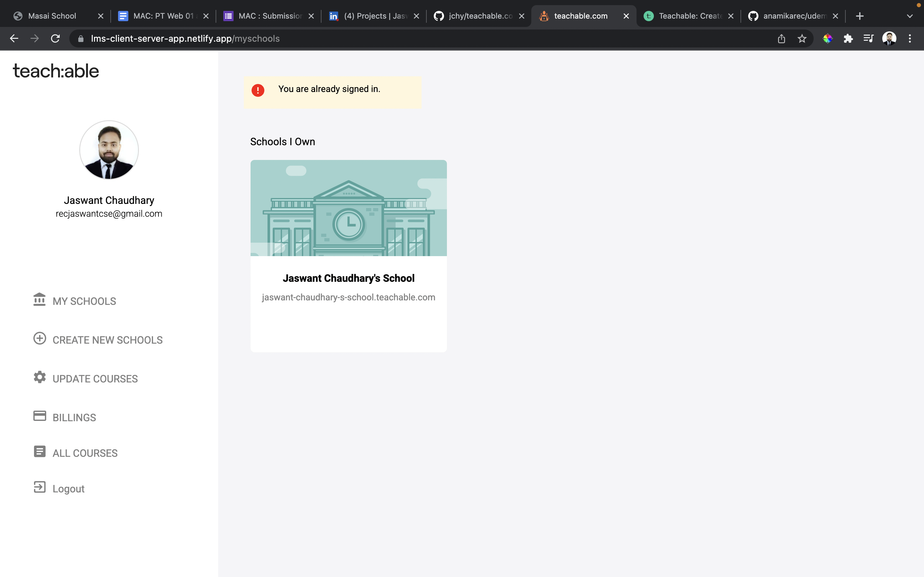The height and width of the screenshot is (577, 924).
Task: Click the Logout exit icon
Action: point(40,488)
